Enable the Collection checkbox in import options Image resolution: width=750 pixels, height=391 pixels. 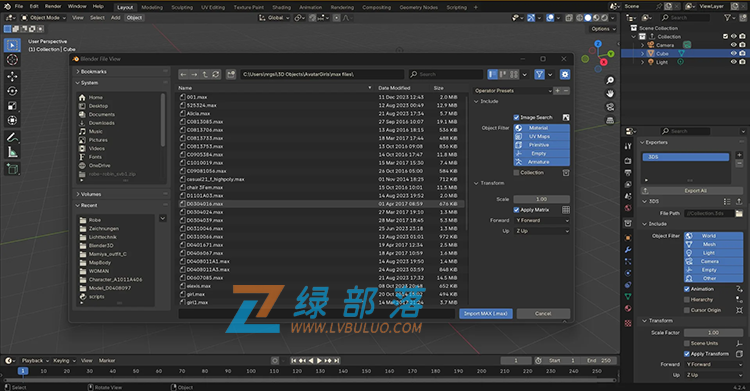click(517, 173)
